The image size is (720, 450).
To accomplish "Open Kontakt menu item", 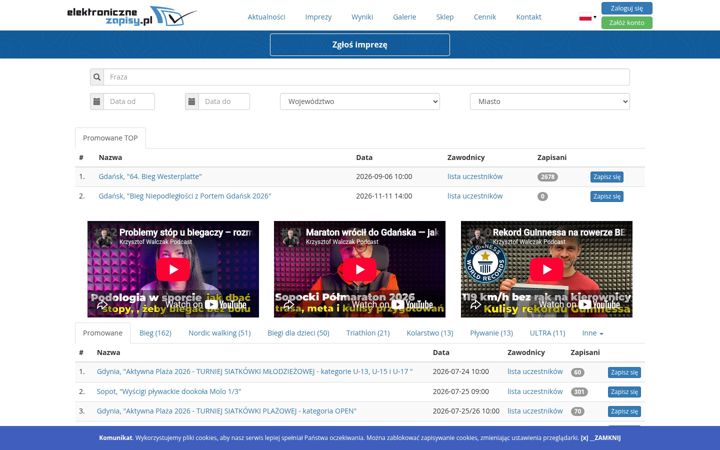I will 529,17.
